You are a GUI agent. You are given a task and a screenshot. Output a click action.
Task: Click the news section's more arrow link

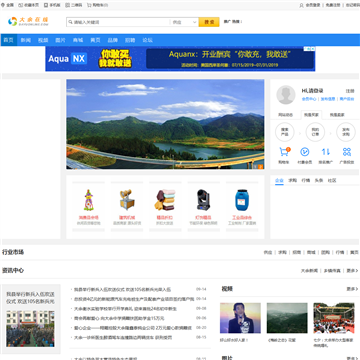(352, 271)
